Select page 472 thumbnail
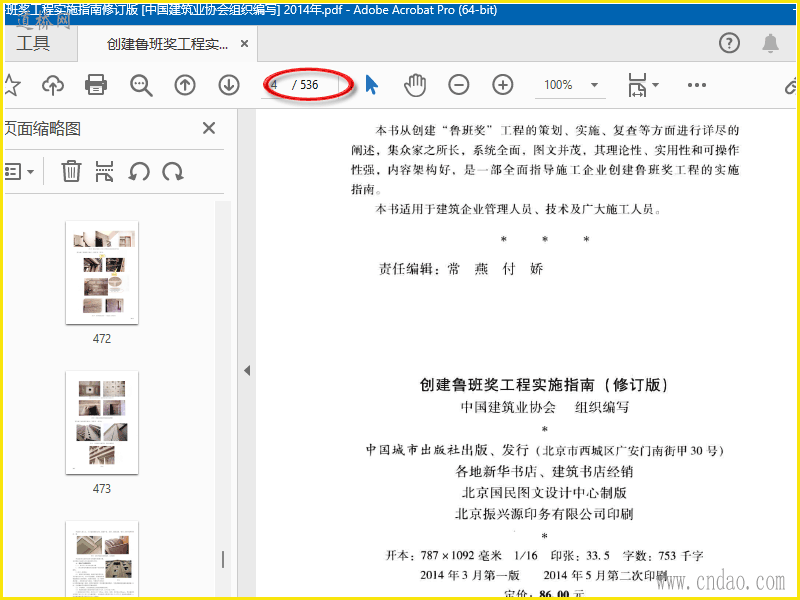The height and width of the screenshot is (600, 800). pos(102,272)
